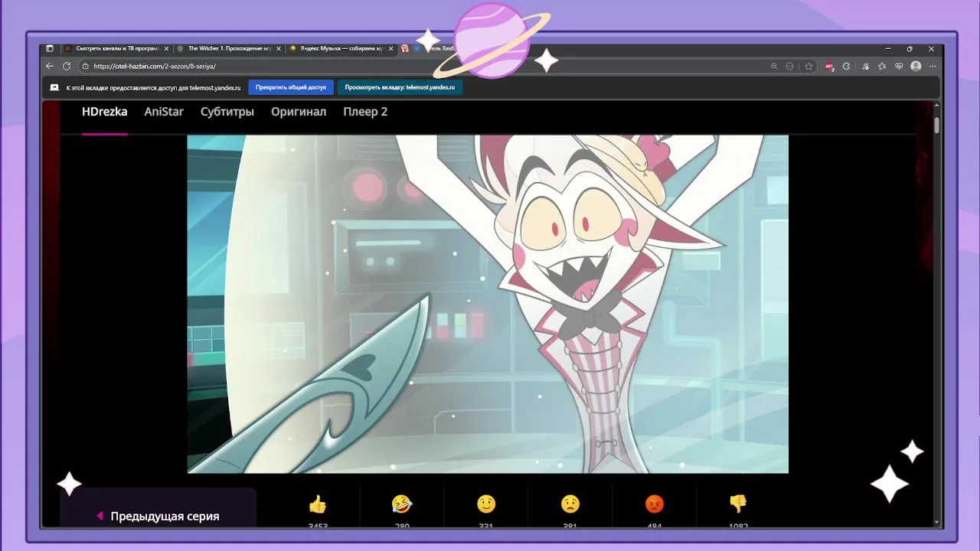Click the site info lock icon
The image size is (980, 551).
[86, 67]
